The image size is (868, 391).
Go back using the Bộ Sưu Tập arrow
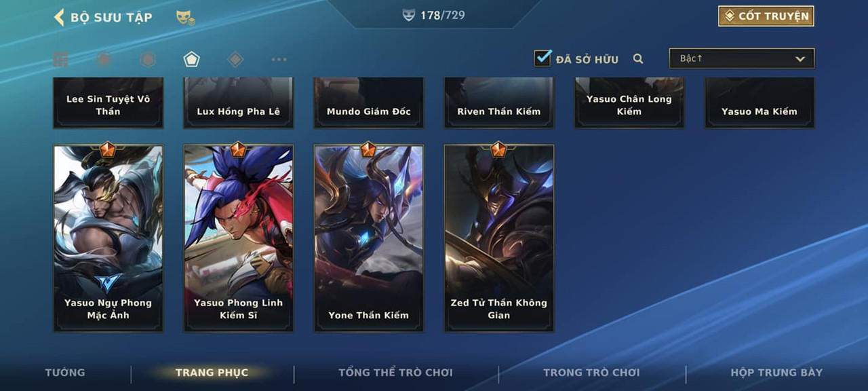coord(59,17)
